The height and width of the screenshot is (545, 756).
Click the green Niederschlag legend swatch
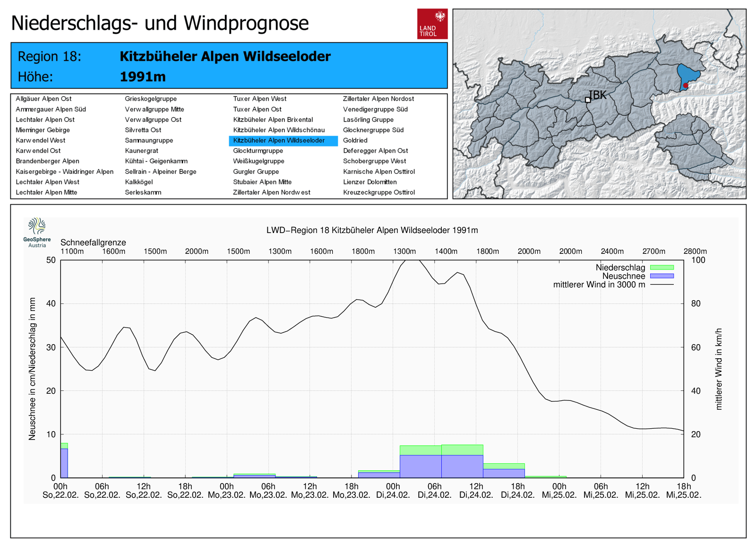point(662,268)
